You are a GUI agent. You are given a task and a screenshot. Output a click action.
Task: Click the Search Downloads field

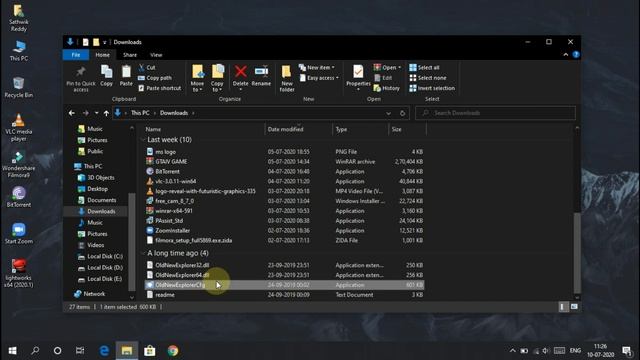(496, 113)
